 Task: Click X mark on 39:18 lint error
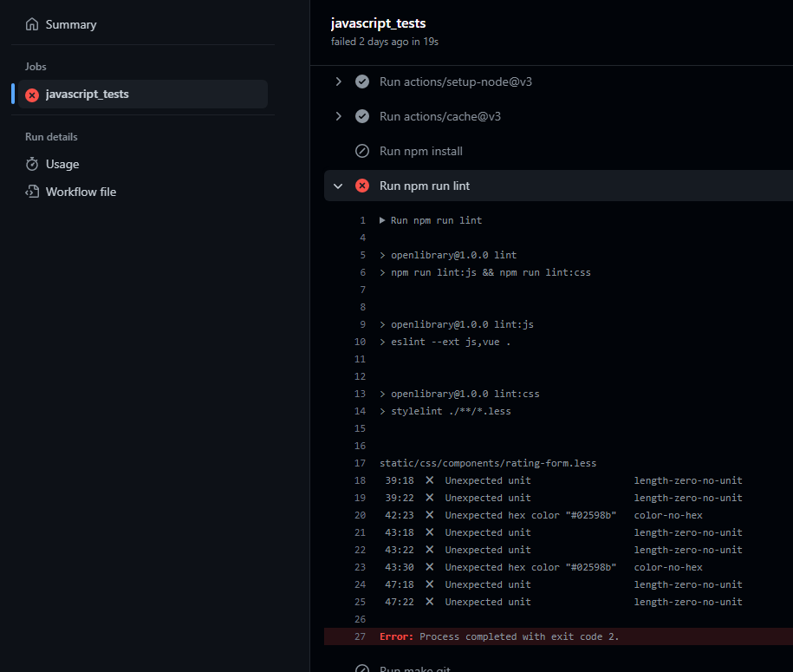tap(429, 480)
